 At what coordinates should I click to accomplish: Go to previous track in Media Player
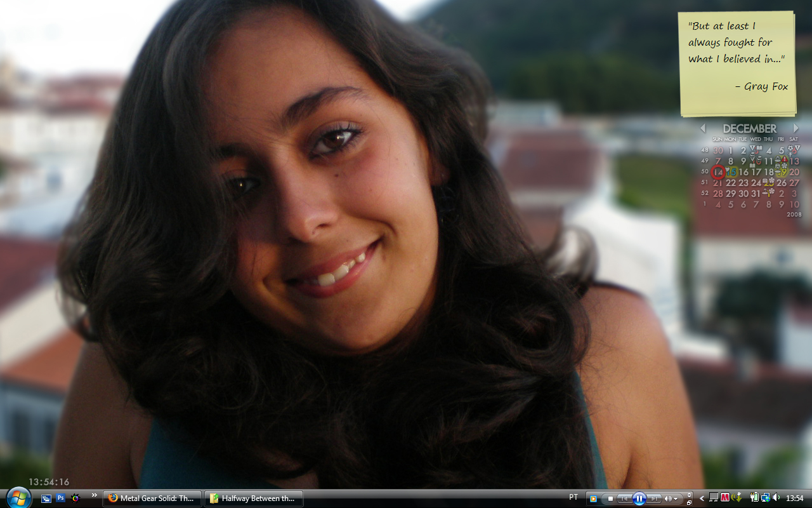(x=624, y=499)
